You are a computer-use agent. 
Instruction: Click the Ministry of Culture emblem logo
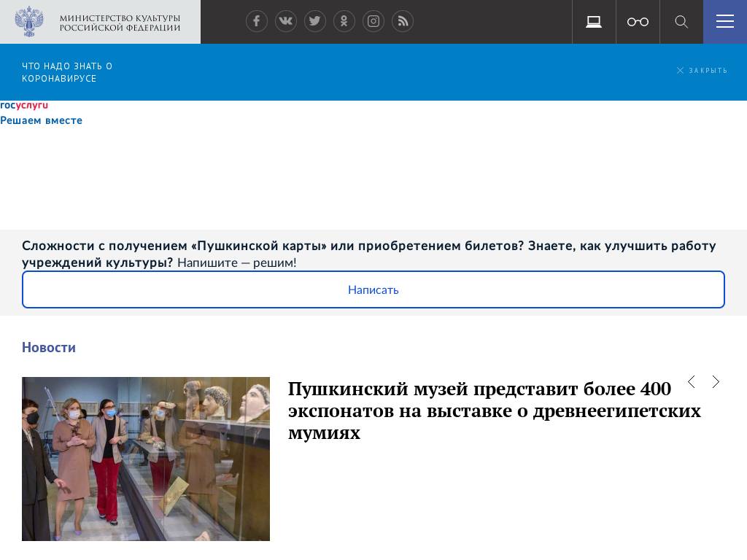click(29, 21)
